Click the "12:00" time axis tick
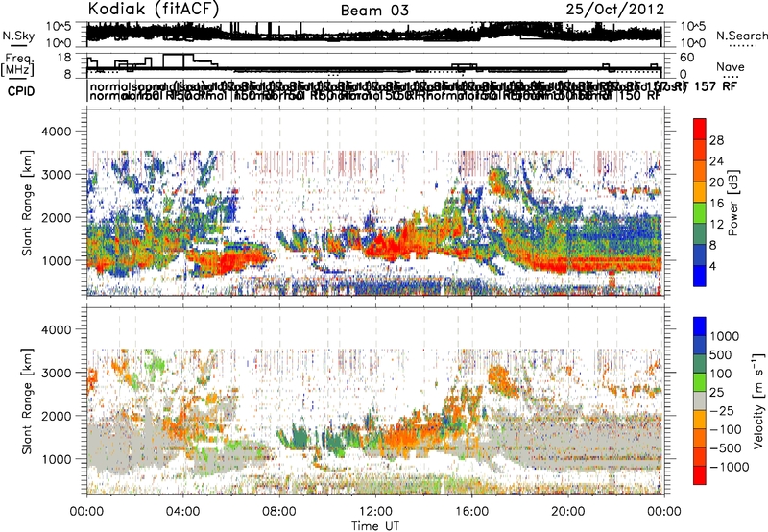 click(x=375, y=512)
